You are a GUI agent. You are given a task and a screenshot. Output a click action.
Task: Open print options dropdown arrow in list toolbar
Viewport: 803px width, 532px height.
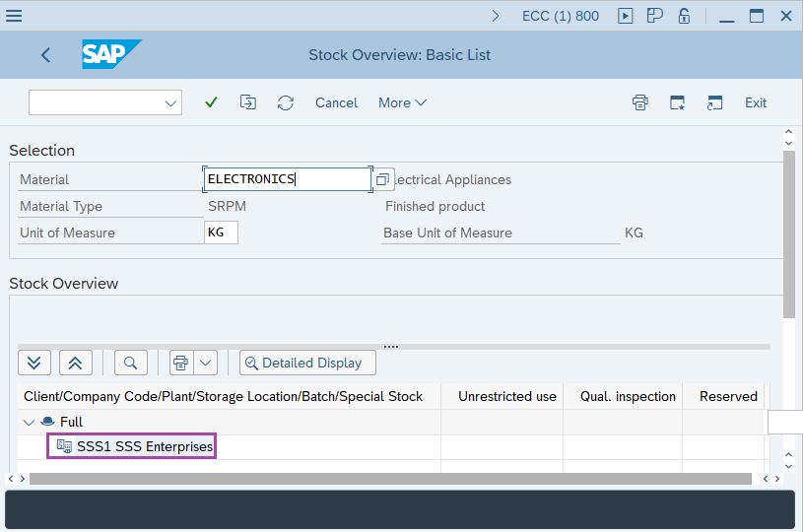[x=206, y=363]
